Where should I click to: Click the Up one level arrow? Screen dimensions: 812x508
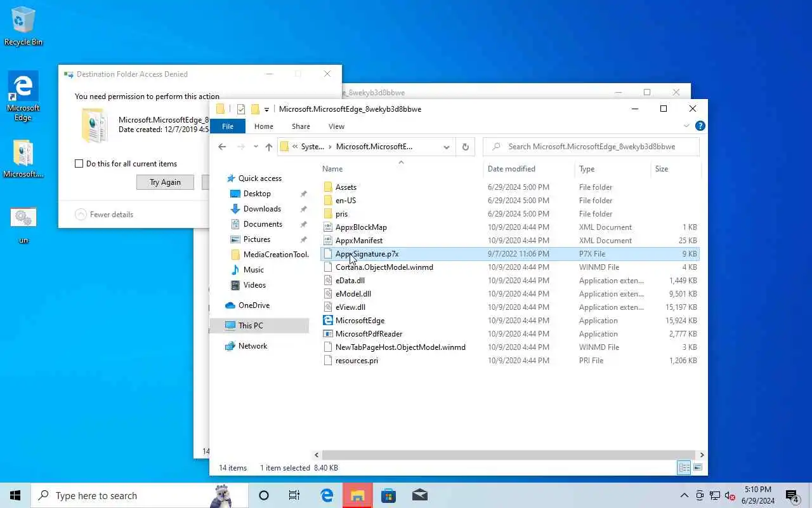[x=269, y=147]
